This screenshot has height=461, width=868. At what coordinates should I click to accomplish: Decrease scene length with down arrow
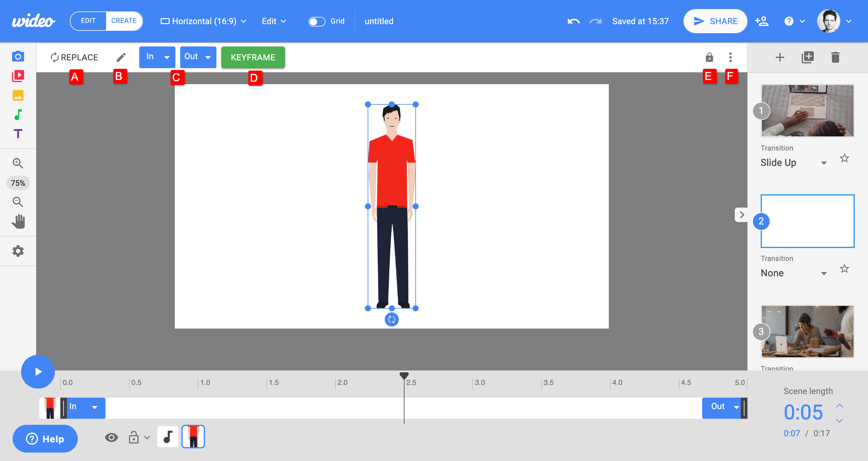(x=839, y=421)
